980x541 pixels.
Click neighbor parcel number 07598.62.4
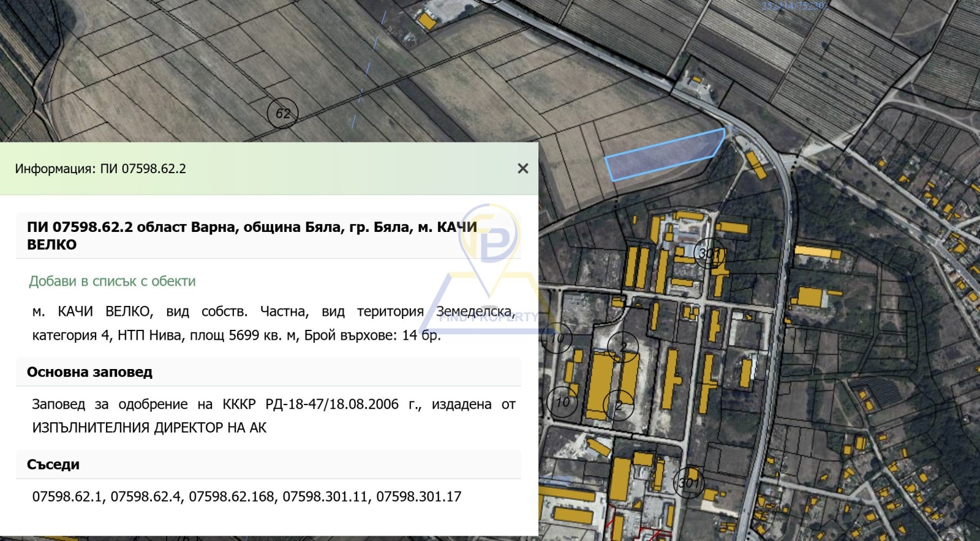pos(146,496)
